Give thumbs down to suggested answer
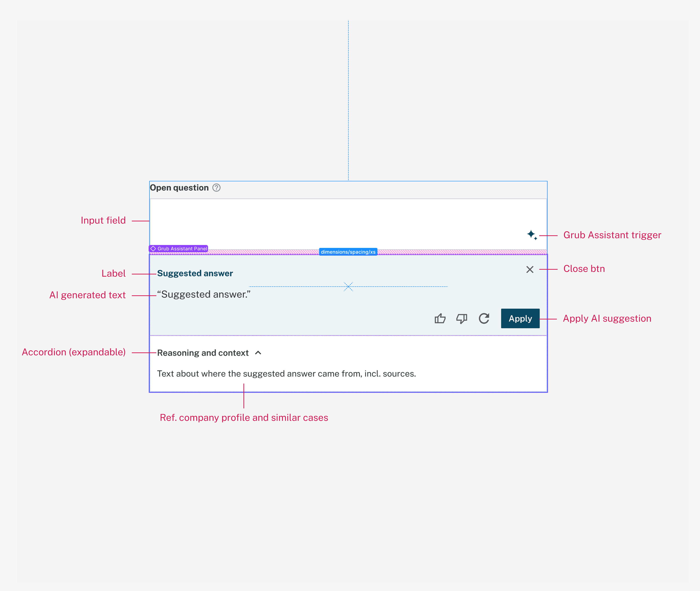 point(462,318)
